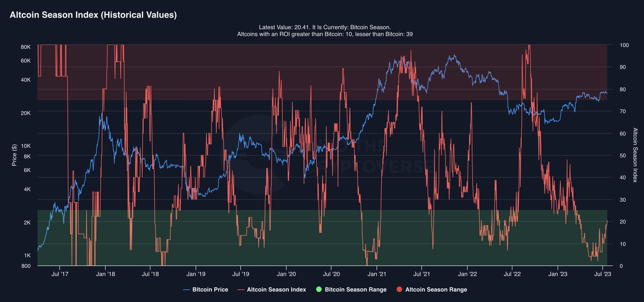Click the Jul '17 x-axis tick label
The height and width of the screenshot is (302, 644).
point(60,274)
